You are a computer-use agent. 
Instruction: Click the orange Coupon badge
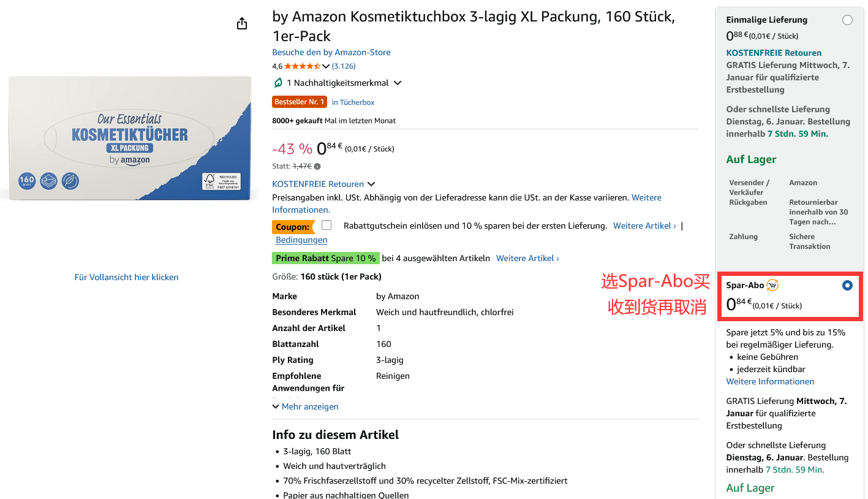292,227
